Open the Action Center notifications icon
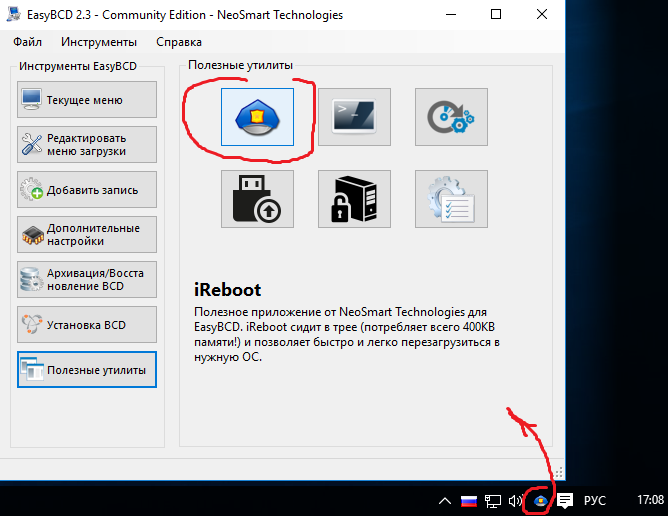668x516 pixels. point(565,501)
